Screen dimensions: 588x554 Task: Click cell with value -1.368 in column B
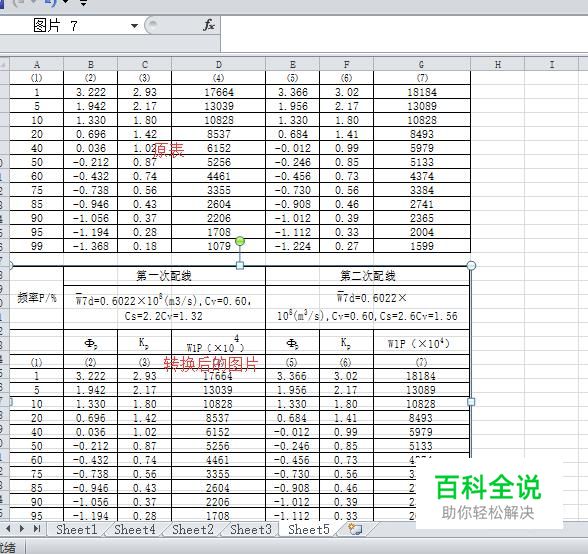[x=90, y=246]
